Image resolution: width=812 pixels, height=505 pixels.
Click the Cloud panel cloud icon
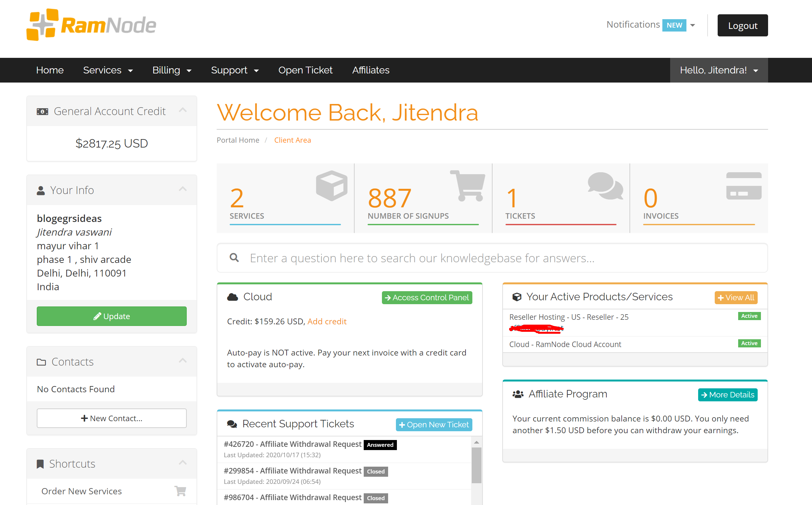(233, 297)
